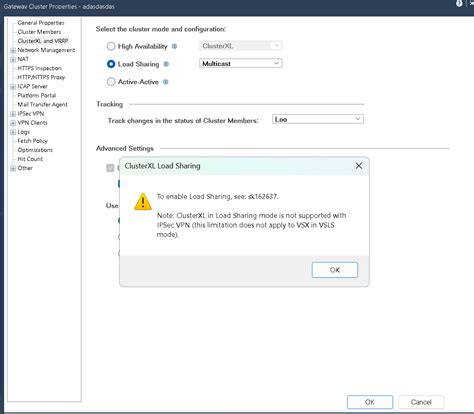Select Network Management label in tree
474x414 pixels.
click(x=46, y=50)
